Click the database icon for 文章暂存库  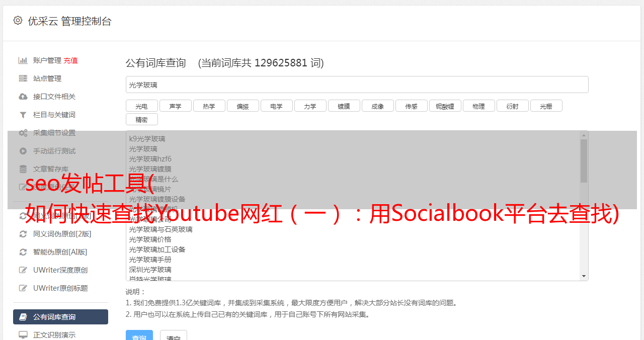pyautogui.click(x=23, y=169)
